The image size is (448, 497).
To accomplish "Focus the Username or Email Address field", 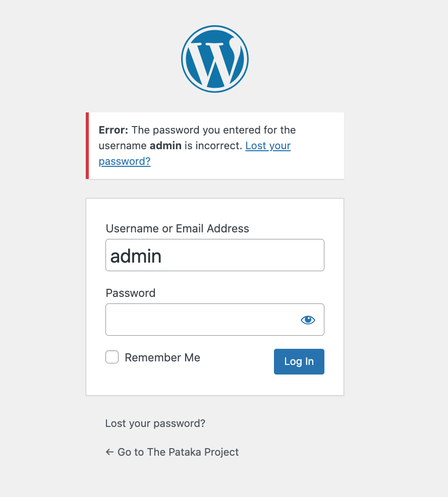I will tap(215, 255).
